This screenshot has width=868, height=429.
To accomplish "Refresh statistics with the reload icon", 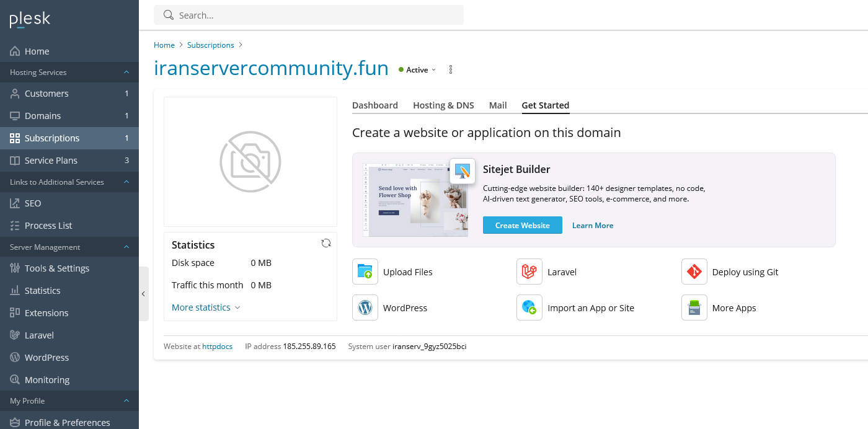I will coord(326,244).
